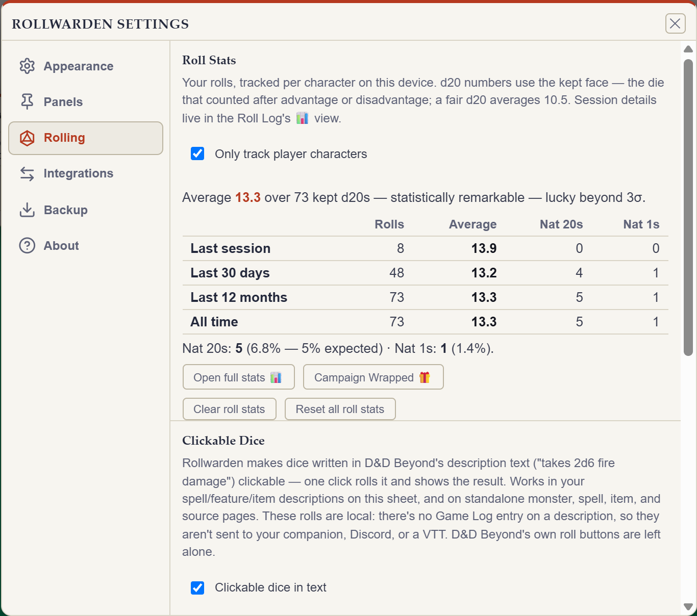
Task: Click the About question mark icon
Action: (27, 246)
